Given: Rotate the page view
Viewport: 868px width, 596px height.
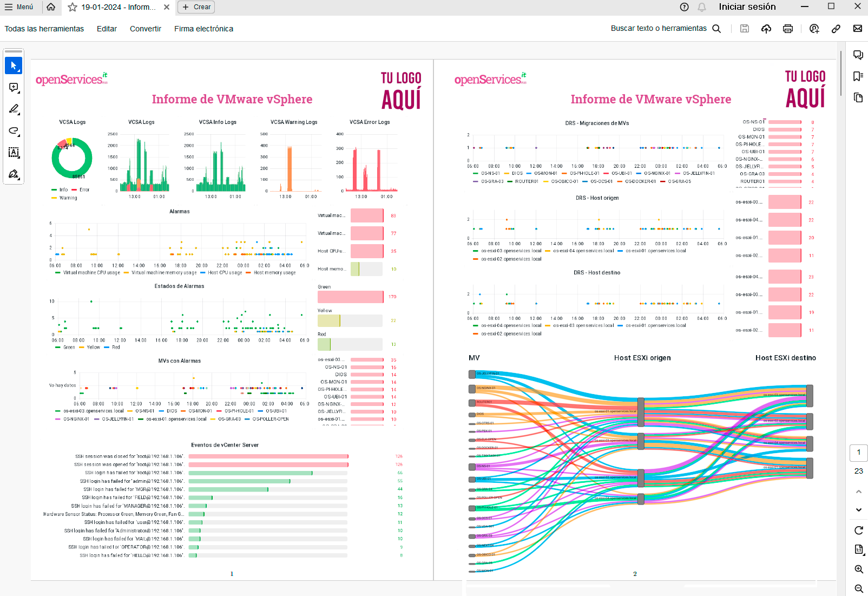Looking at the screenshot, I should pyautogui.click(x=859, y=530).
